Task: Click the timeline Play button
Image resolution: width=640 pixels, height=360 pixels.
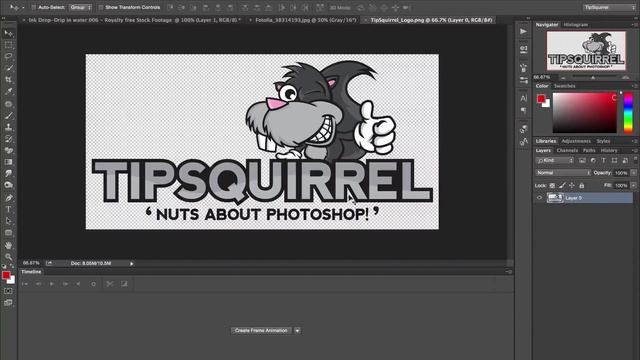Action: click(x=52, y=284)
